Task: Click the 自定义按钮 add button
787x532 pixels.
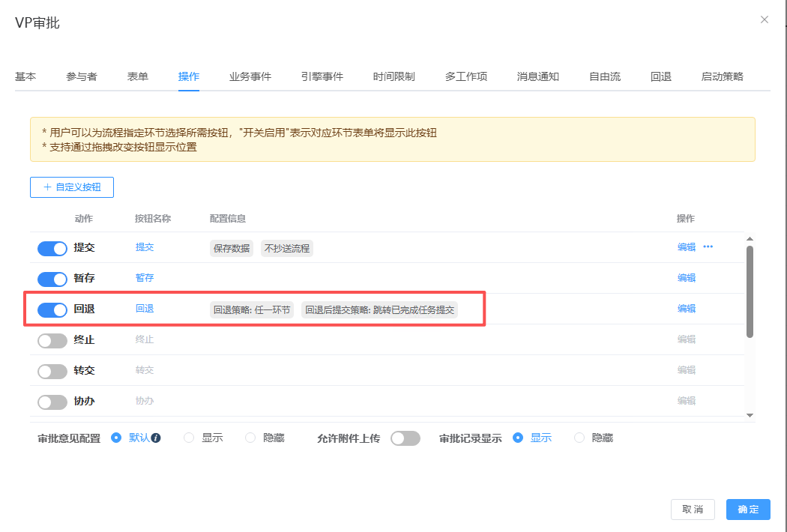Action: (72, 187)
